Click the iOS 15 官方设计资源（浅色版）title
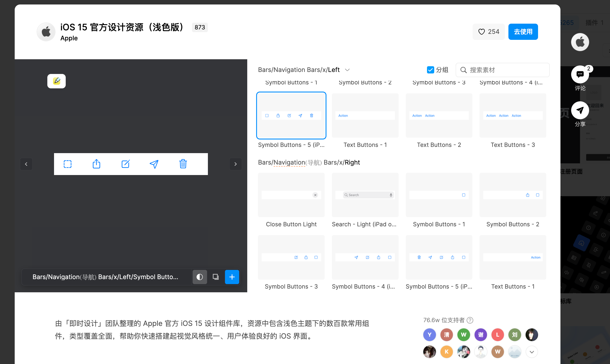Screen dimensions: 610x364 coord(122,27)
